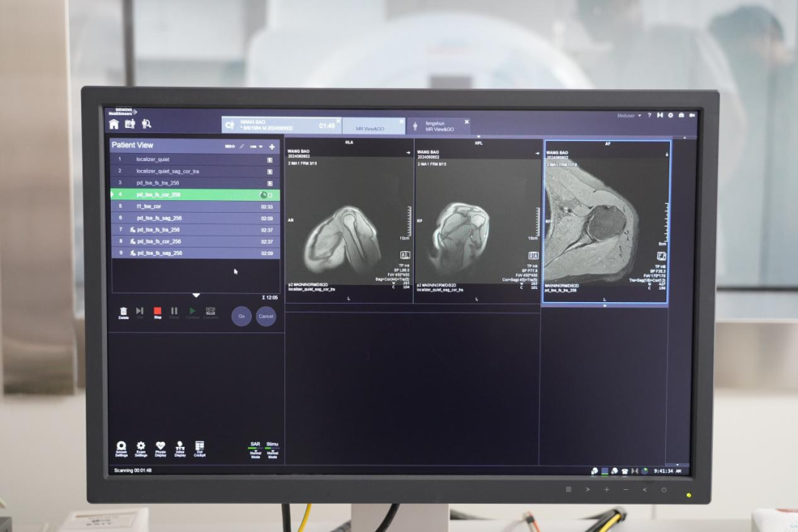The height and width of the screenshot is (532, 798).
Task: Open the program step options dropdown in Patient View
Action: point(256,146)
